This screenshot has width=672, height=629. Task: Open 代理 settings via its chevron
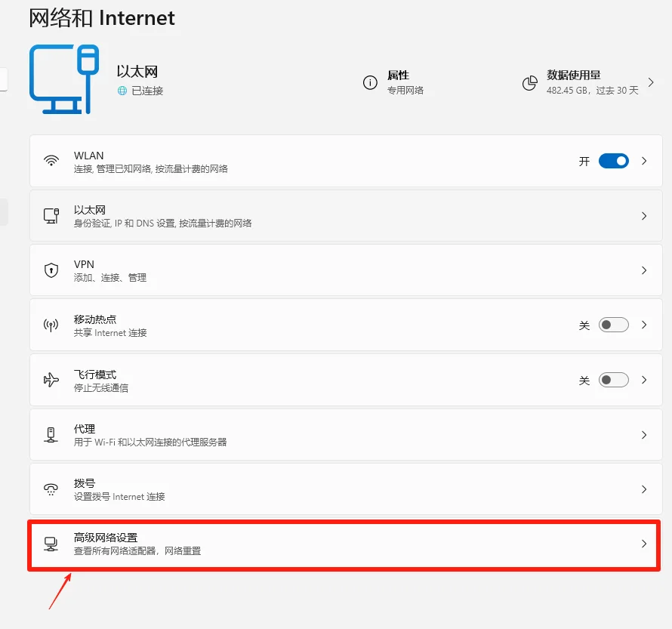tap(644, 434)
